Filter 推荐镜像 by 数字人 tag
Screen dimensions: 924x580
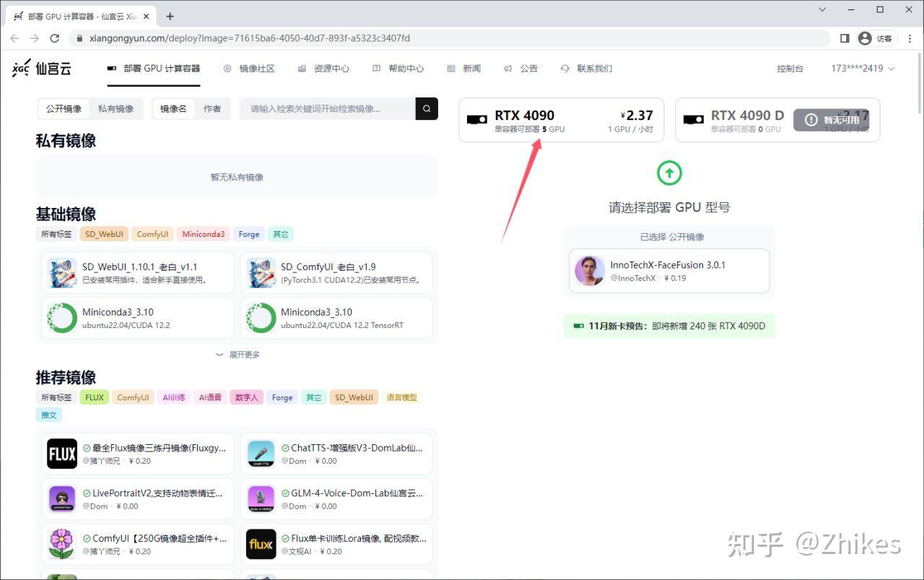tap(246, 397)
